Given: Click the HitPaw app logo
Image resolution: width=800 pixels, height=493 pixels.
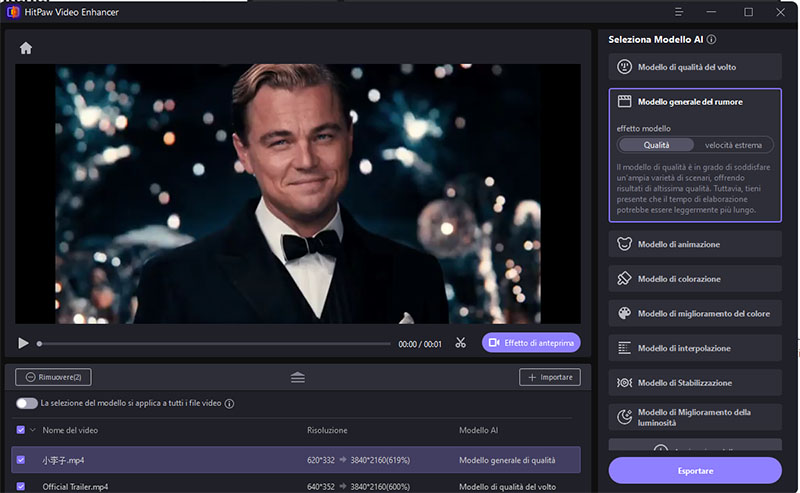Looking at the screenshot, I should click(12, 12).
